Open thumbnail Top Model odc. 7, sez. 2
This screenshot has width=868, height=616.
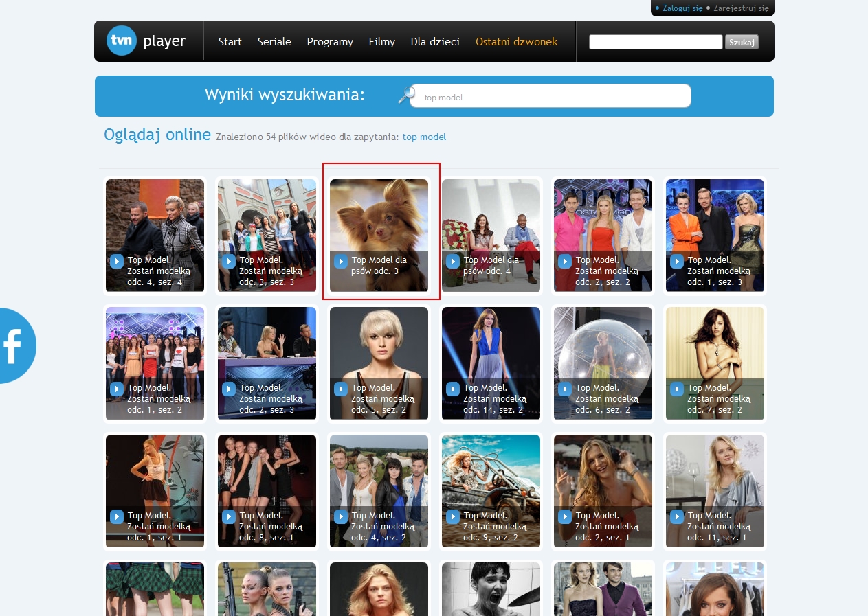tap(715, 363)
